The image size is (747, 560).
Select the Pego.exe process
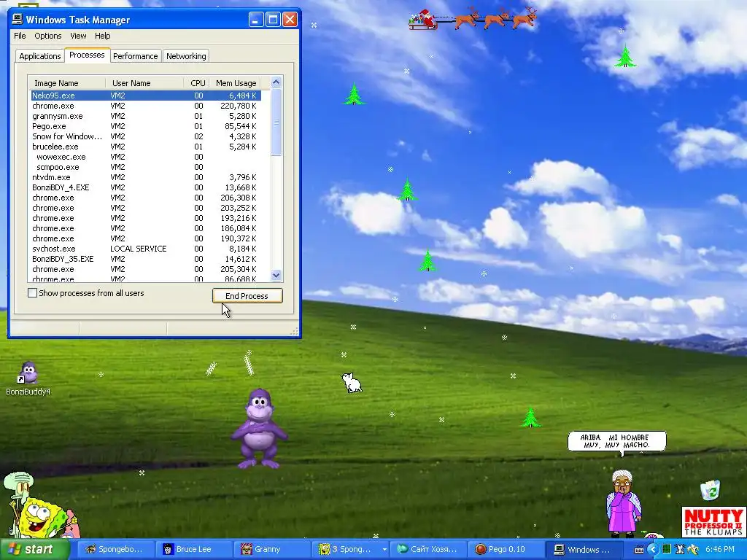[146, 126]
